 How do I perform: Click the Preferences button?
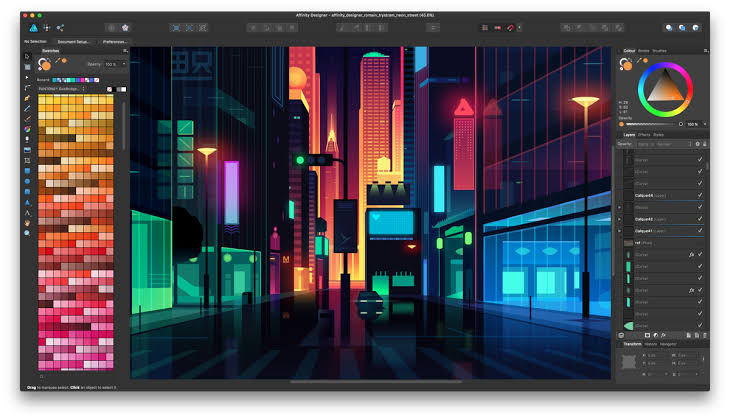click(x=114, y=42)
